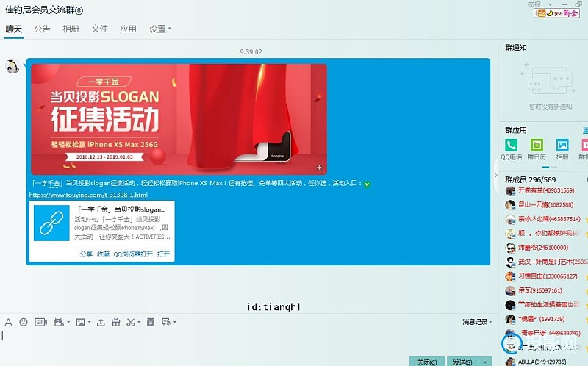Open the GIF video sticker tool

click(x=40, y=322)
